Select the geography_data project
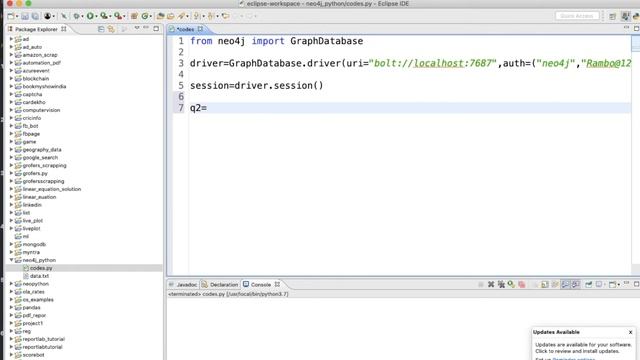The height and width of the screenshot is (360, 640). (42, 150)
